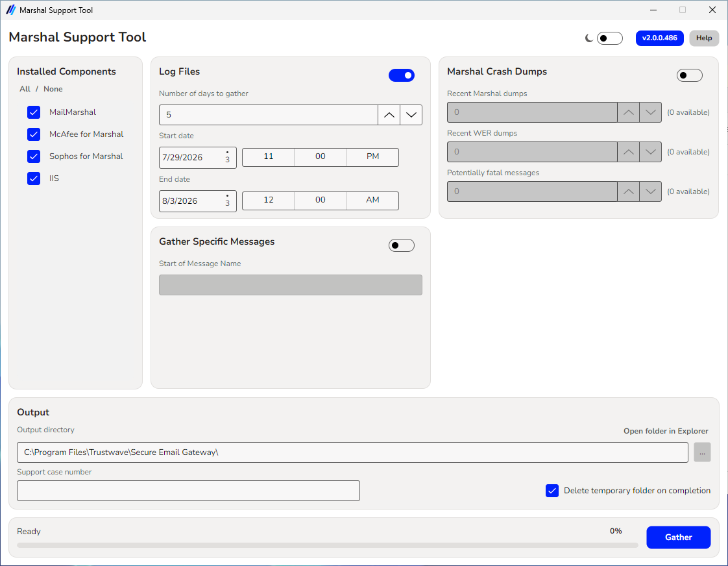728x566 pixels.
Task: Click the Potentially fatal messages field
Action: coord(532,191)
